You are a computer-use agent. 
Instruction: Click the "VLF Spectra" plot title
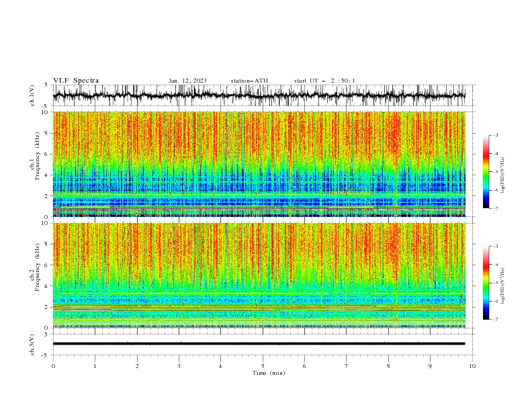76,81
